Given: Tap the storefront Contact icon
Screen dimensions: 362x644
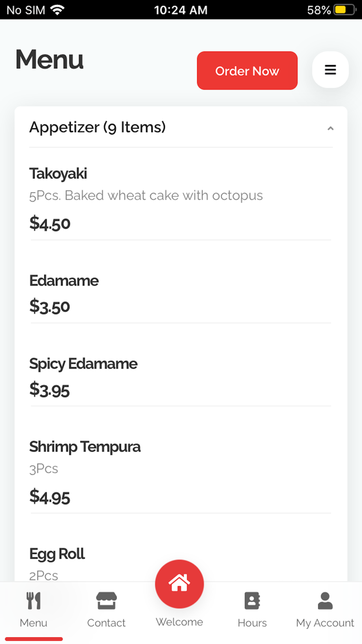Looking at the screenshot, I should (107, 601).
